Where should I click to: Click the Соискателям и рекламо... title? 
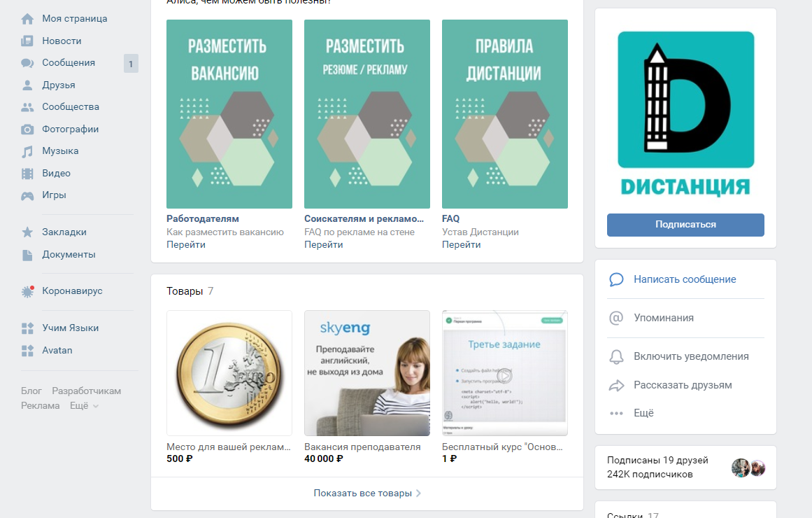[x=364, y=219]
